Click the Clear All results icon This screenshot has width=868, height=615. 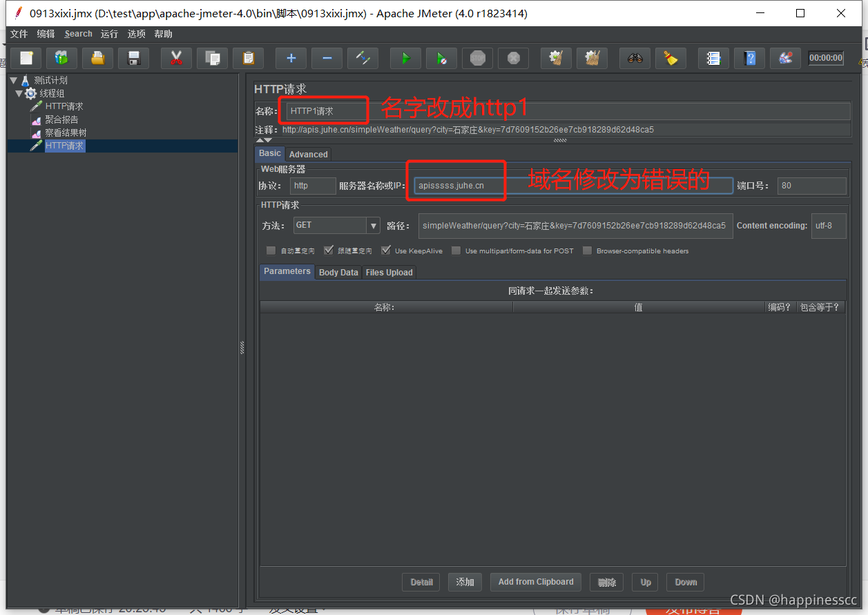coord(592,58)
